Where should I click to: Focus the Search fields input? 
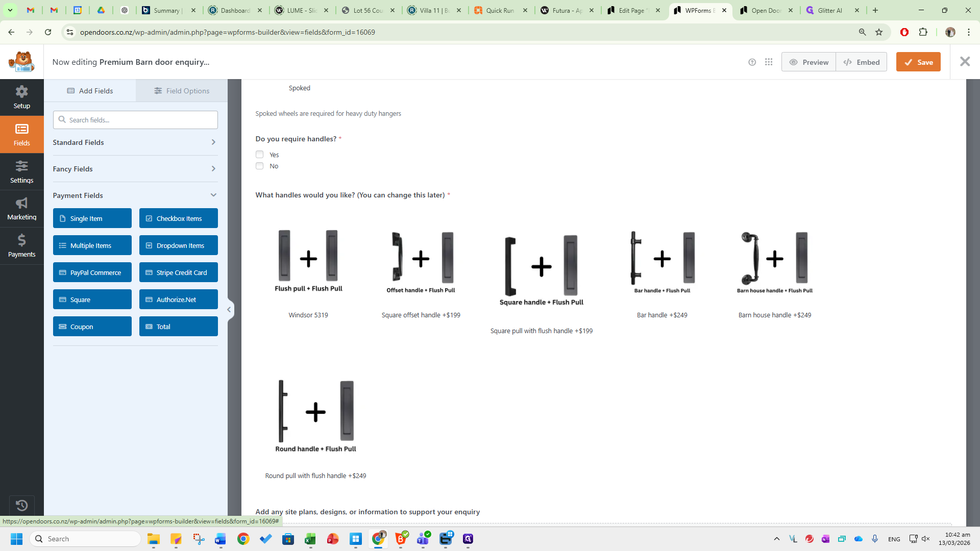(135, 120)
